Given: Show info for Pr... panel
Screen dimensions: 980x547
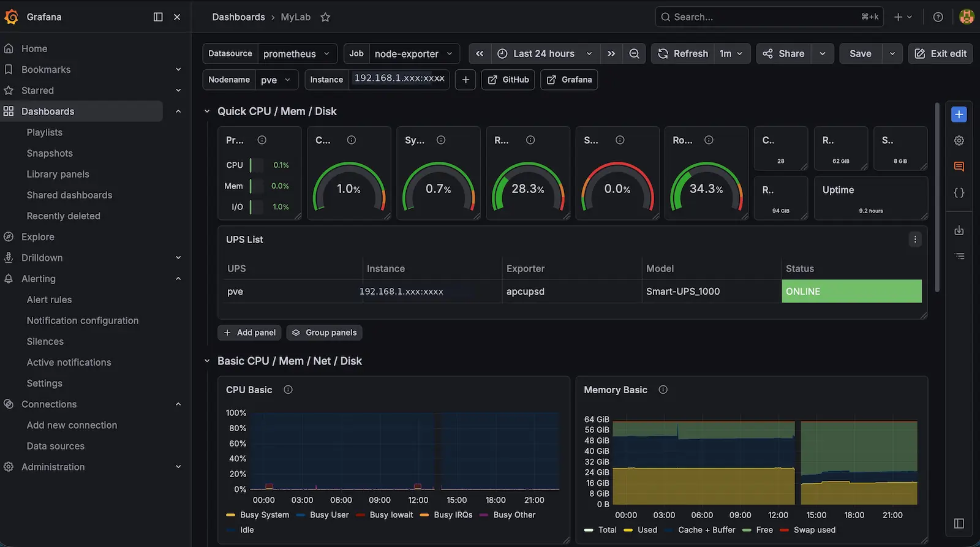Looking at the screenshot, I should tap(262, 140).
